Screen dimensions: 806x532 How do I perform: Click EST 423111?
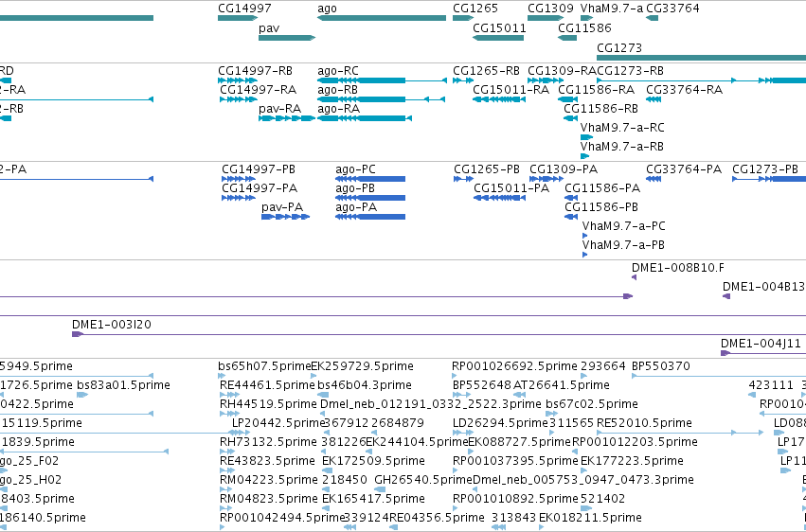(x=752, y=396)
